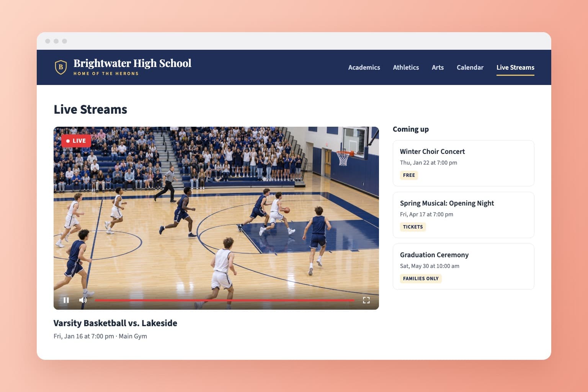
Task: Click the TICKETS badge
Action: pos(413,227)
